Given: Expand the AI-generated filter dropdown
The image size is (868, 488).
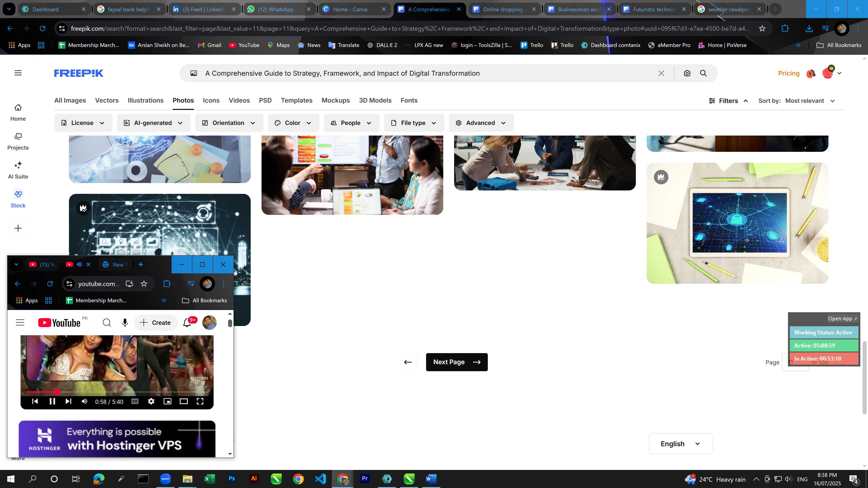Looking at the screenshot, I should click(154, 123).
